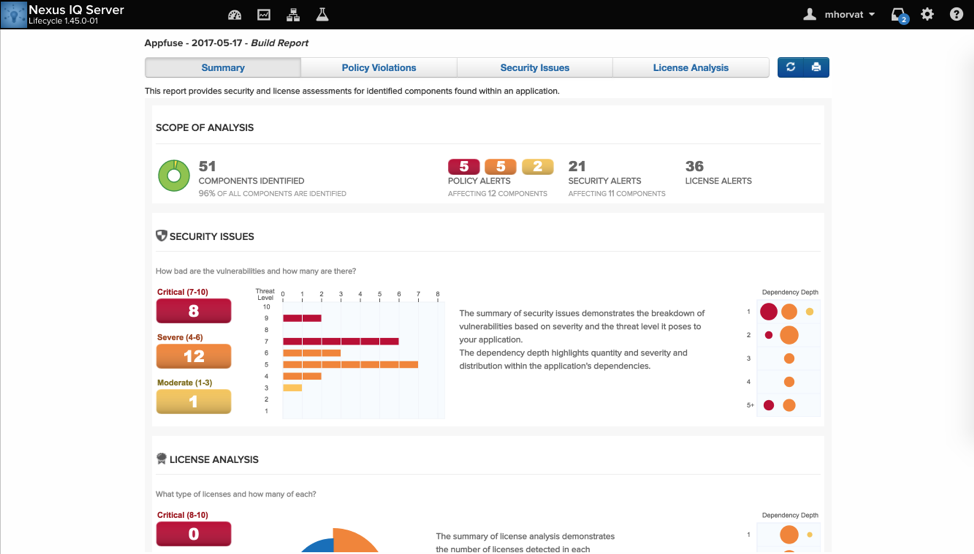
Task: Click the red policy alerts badge 5
Action: [x=464, y=167]
